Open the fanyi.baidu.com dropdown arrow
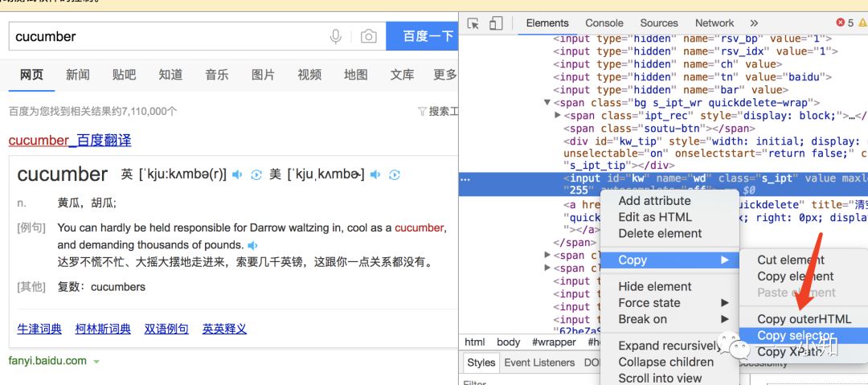The image size is (868, 385). [x=96, y=362]
